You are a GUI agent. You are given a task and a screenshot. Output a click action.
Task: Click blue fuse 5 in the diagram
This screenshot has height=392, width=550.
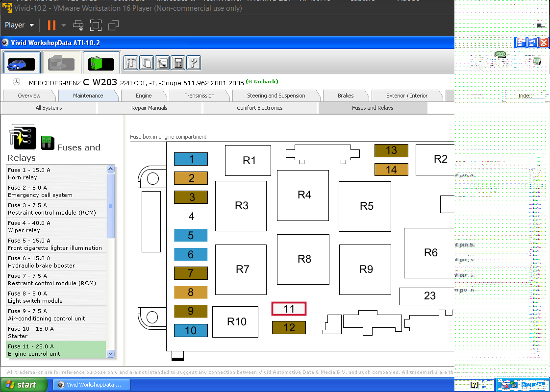coord(191,235)
